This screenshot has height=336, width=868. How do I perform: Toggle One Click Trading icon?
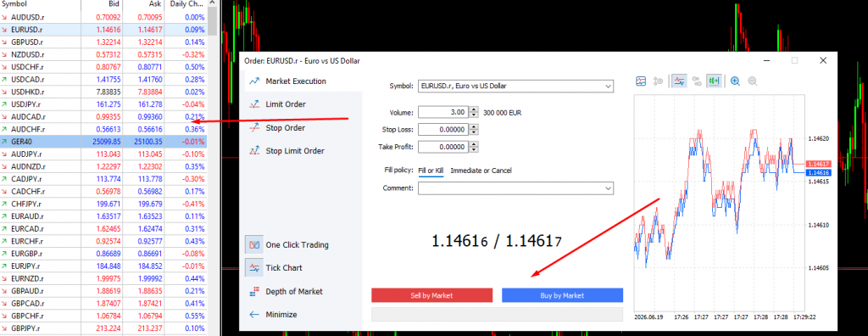pyautogui.click(x=254, y=244)
